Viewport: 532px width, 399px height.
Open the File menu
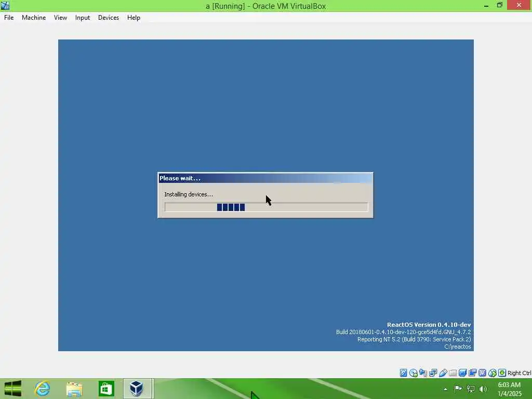(9, 18)
